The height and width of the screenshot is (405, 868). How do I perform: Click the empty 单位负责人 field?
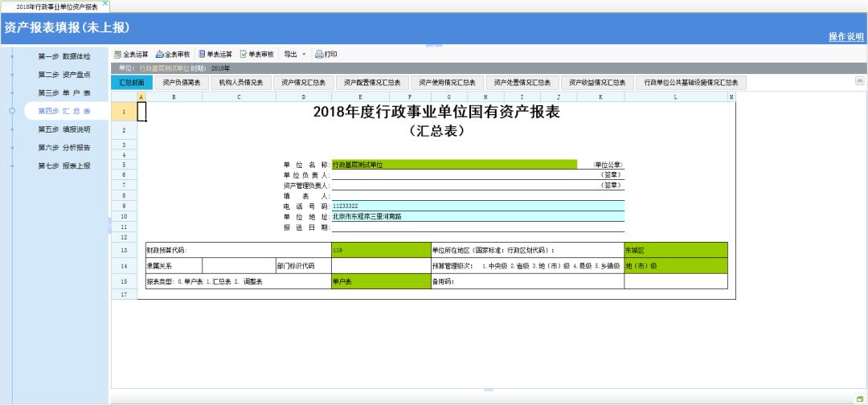[x=477, y=175]
